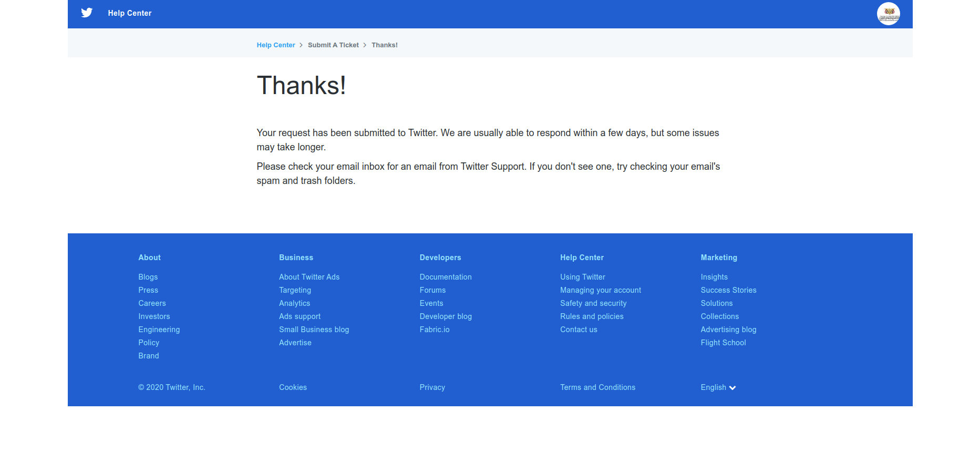Open the Contact us link
The height and width of the screenshot is (473, 980).
[x=579, y=330]
